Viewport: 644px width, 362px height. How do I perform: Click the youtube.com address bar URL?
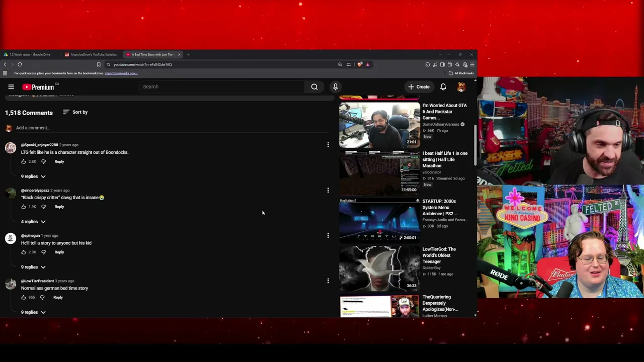[x=142, y=64]
